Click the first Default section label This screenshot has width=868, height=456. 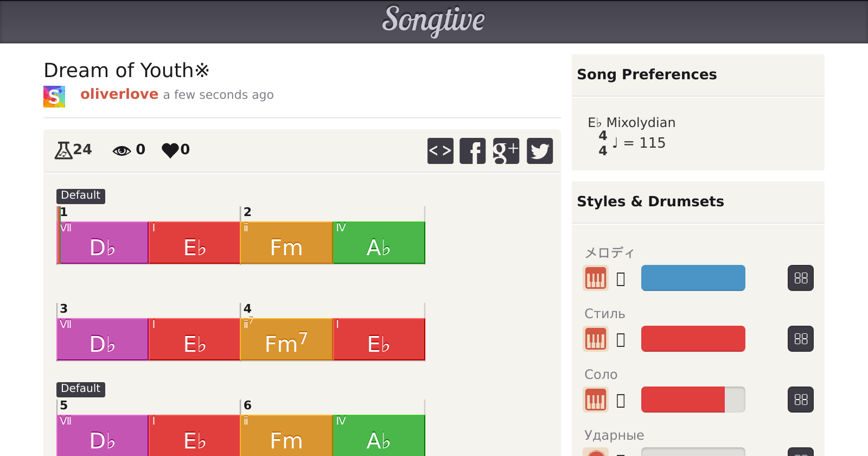pos(80,195)
